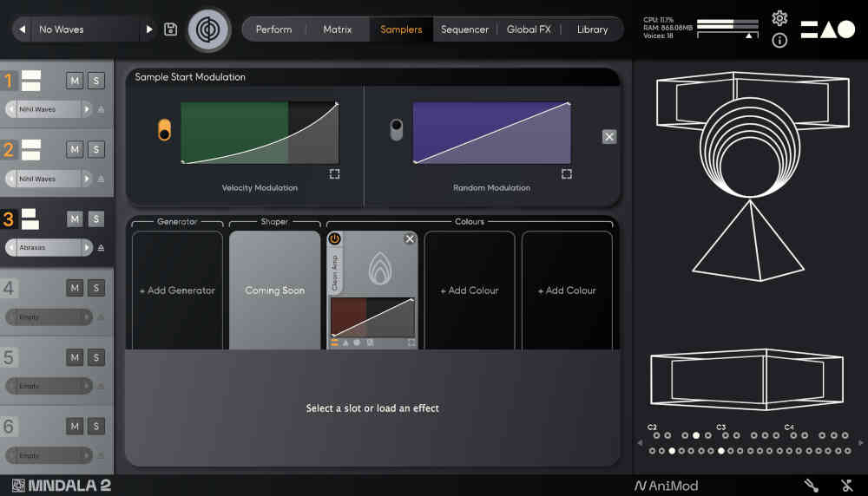The height and width of the screenshot is (496, 868).
Task: Click the info icon below the gear
Action: pyautogui.click(x=779, y=41)
